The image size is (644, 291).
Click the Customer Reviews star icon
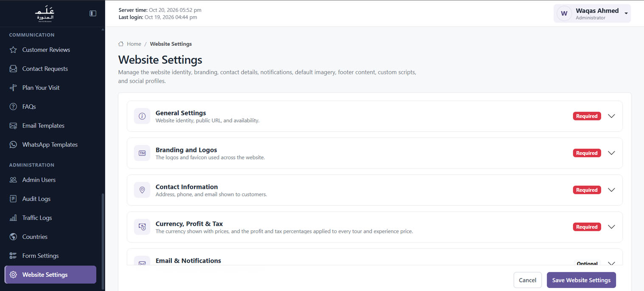pyautogui.click(x=13, y=50)
